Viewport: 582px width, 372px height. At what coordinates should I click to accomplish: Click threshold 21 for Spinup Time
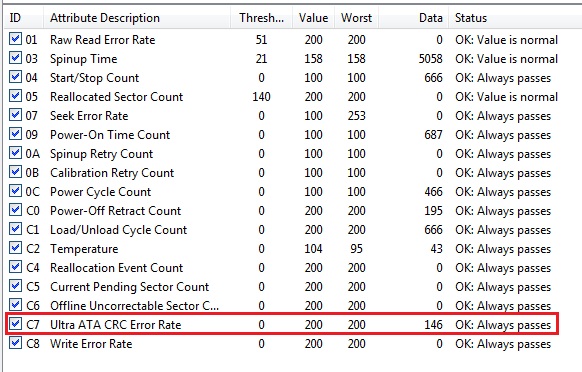261,59
